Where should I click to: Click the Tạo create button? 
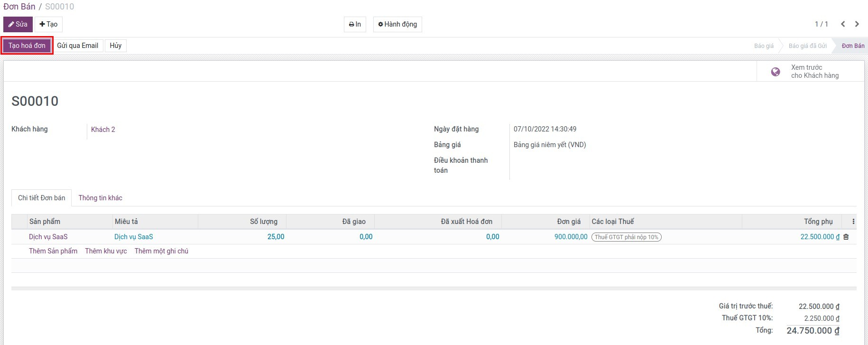coord(48,24)
